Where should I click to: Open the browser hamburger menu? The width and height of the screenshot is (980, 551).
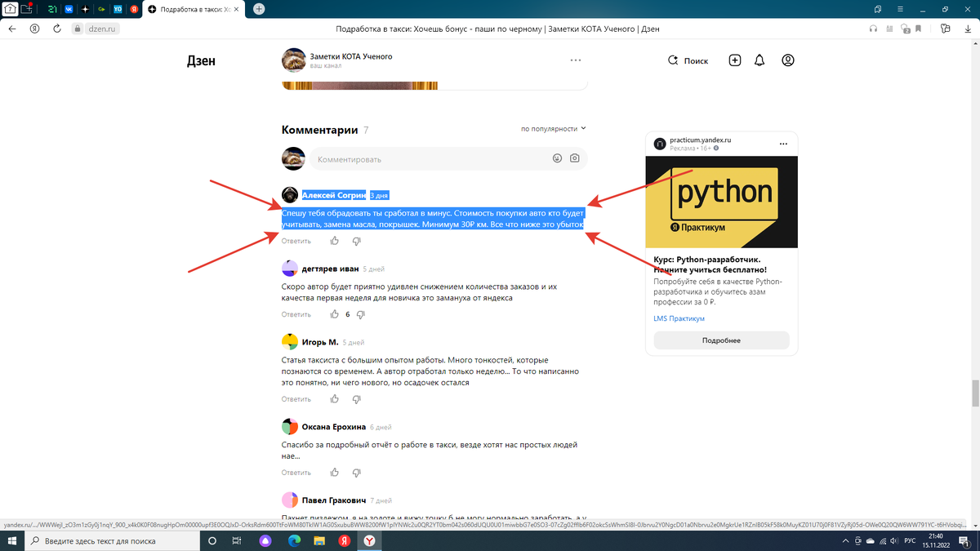click(x=902, y=9)
